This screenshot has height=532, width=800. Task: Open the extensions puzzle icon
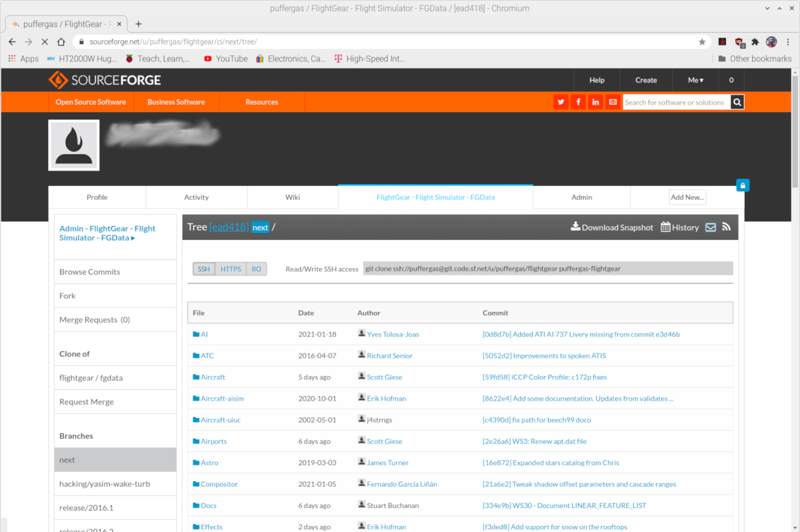pos(755,41)
